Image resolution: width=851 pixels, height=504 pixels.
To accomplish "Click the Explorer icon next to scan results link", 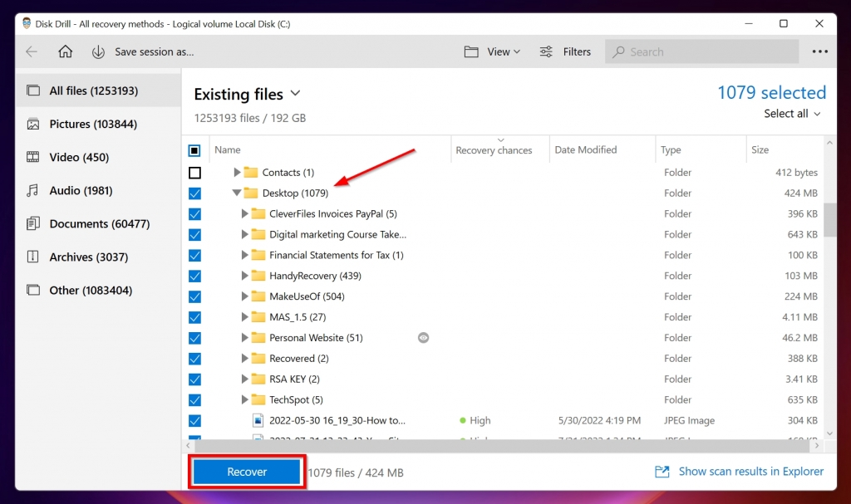I will click(661, 471).
